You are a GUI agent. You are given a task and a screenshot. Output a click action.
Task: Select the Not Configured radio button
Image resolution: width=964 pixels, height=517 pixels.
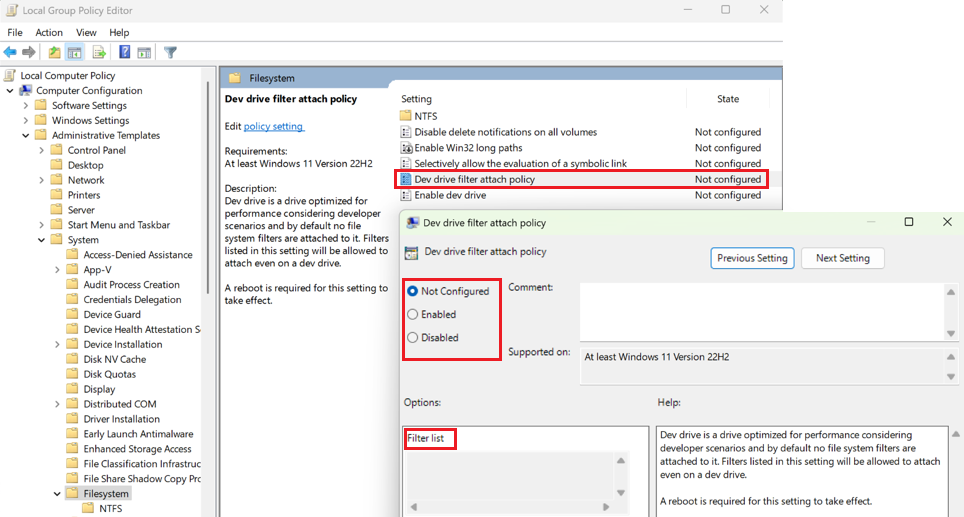coord(413,291)
